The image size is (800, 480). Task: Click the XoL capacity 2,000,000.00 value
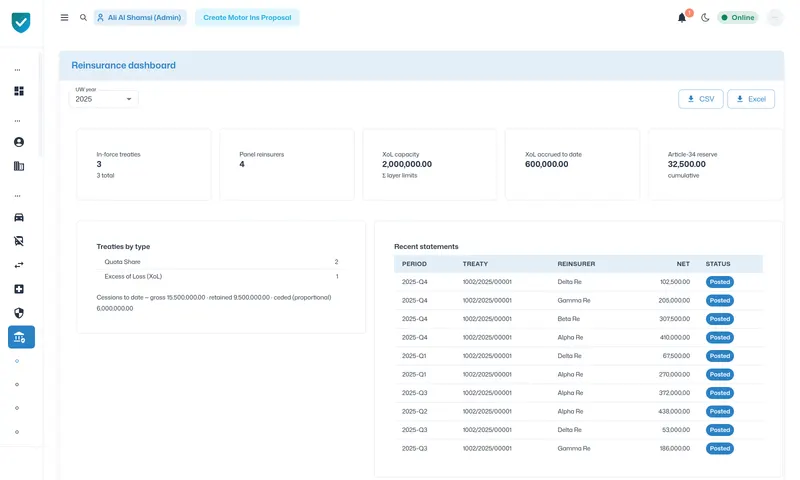pyautogui.click(x=407, y=164)
